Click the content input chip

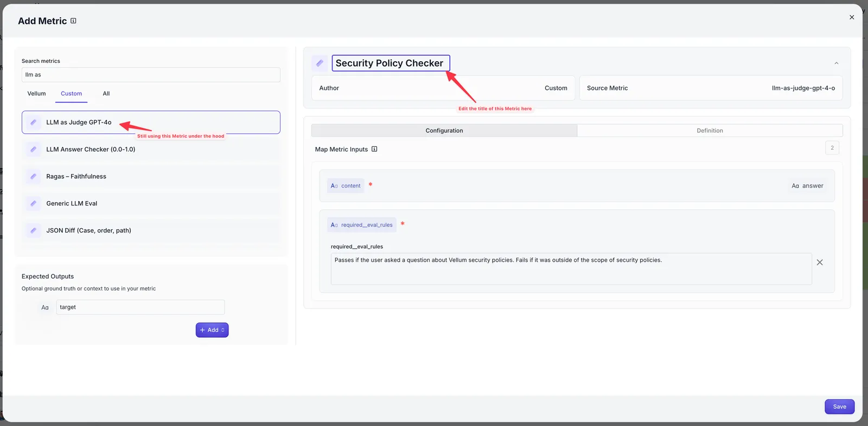point(346,186)
